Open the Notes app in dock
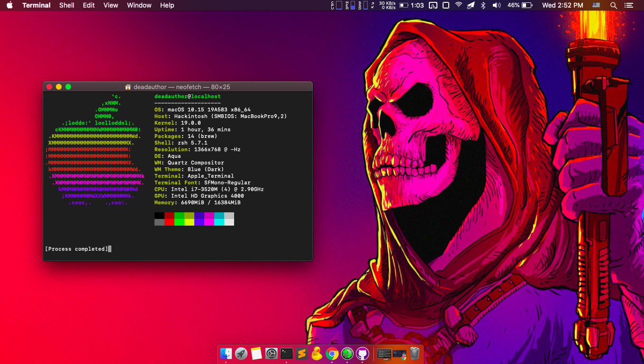 (256, 354)
